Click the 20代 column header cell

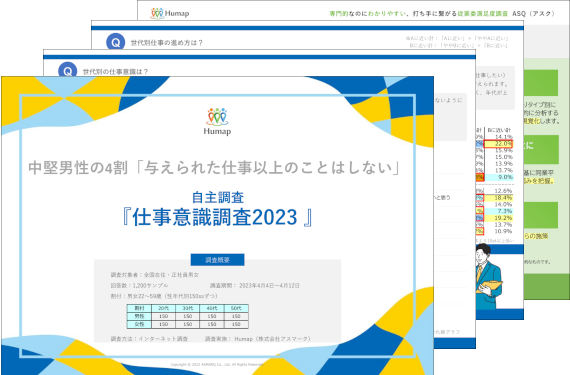pos(164,308)
